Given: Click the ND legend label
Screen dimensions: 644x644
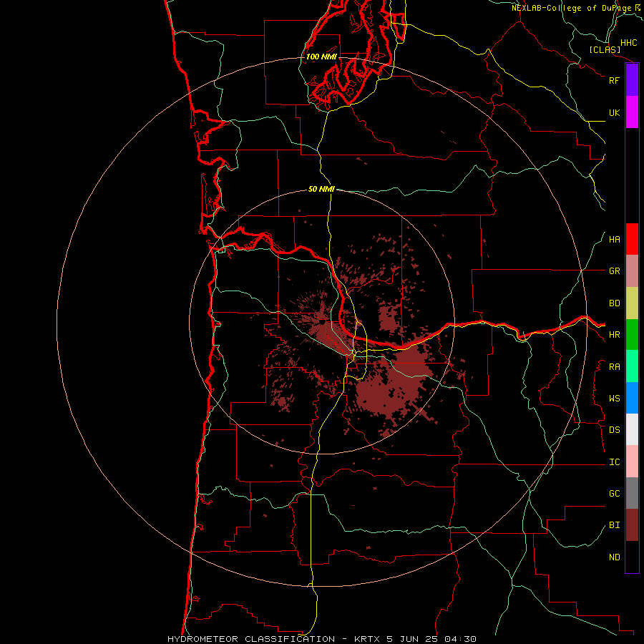Looking at the screenshot, I should 614,557.
